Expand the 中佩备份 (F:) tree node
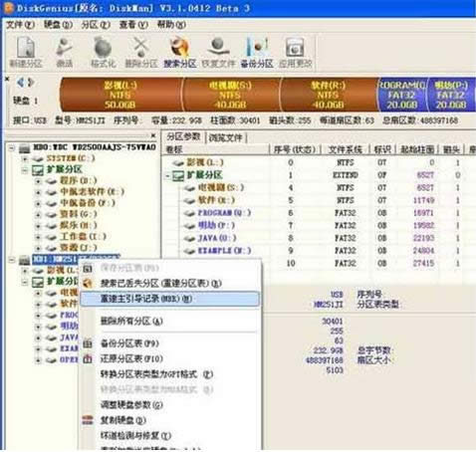The height and width of the screenshot is (452, 476). [38, 203]
